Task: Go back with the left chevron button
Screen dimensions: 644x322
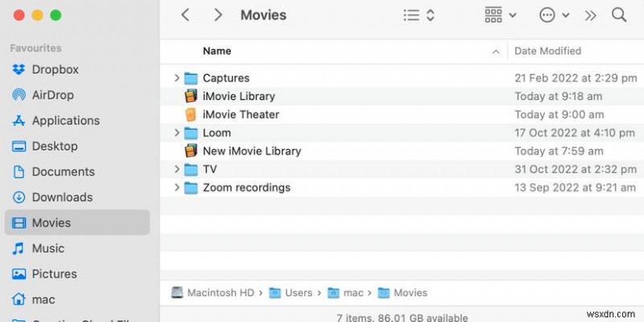Action: 185,15
